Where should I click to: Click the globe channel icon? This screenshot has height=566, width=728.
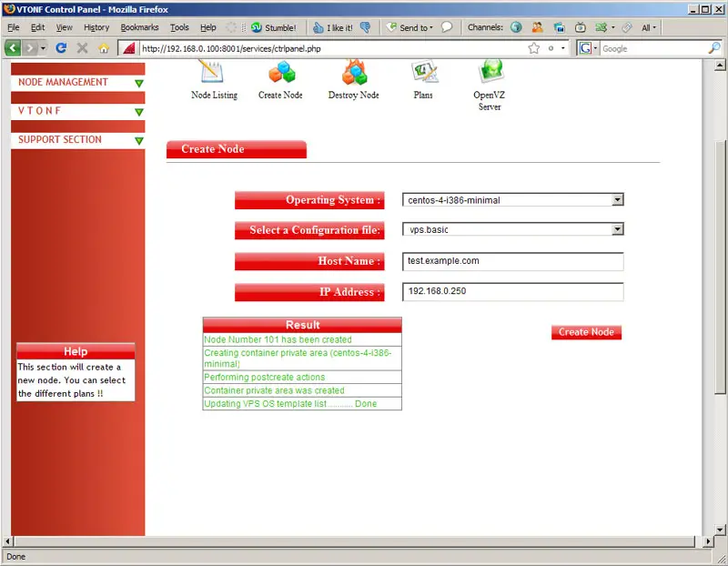pyautogui.click(x=516, y=27)
